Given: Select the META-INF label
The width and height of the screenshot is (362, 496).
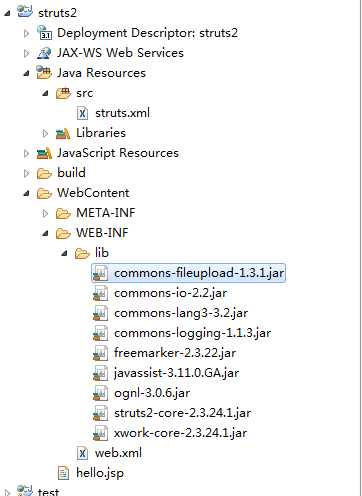Looking at the screenshot, I should 106,213.
